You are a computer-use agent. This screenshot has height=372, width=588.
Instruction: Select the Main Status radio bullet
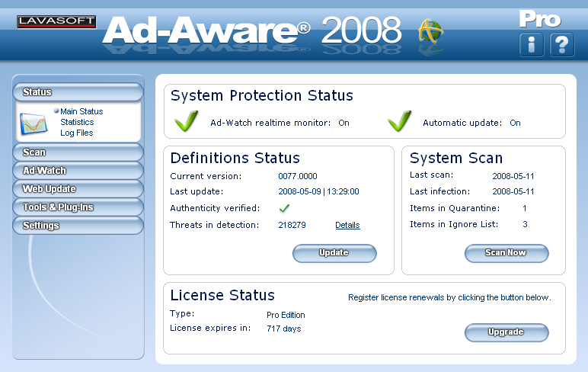(x=56, y=111)
